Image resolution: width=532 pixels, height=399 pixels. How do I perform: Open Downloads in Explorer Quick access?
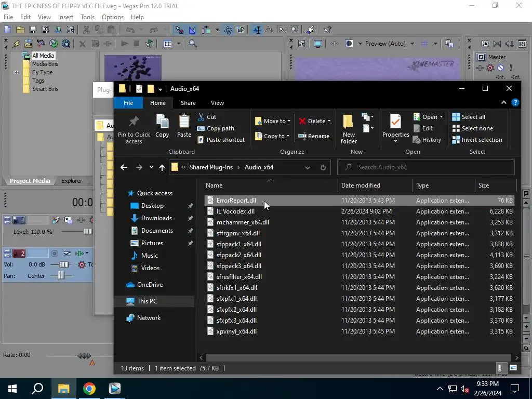point(156,218)
